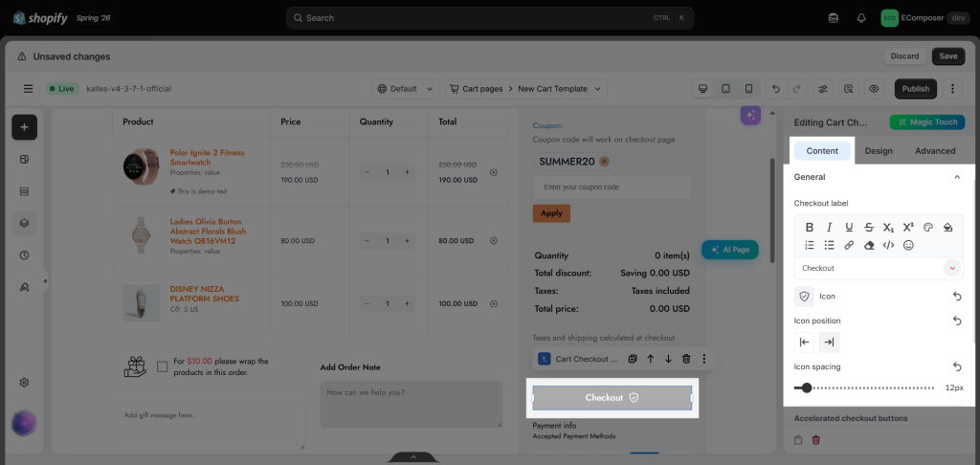
Task: Set icon position to the left
Action: coord(804,343)
